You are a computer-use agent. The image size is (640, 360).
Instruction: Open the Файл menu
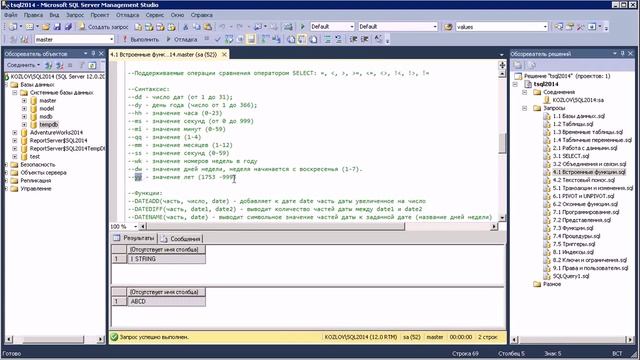11,15
